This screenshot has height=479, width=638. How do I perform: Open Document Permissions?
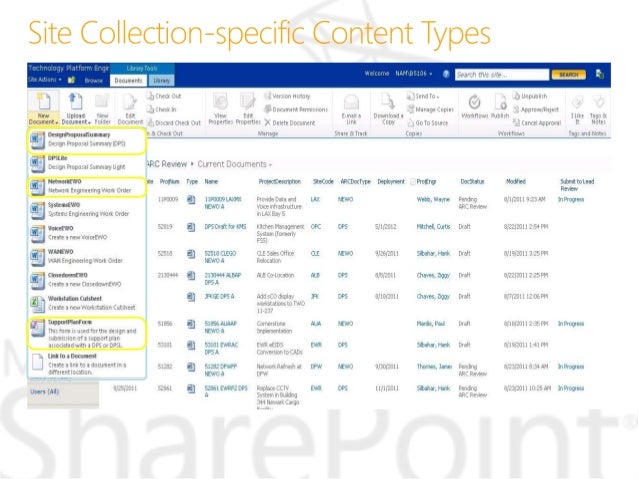[296, 109]
